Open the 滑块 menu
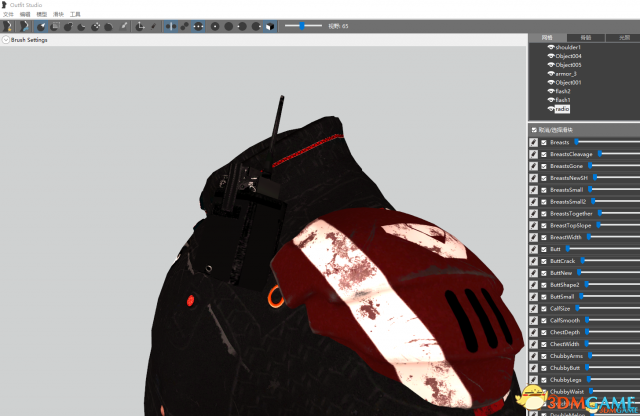The height and width of the screenshot is (416, 640). pyautogui.click(x=58, y=14)
